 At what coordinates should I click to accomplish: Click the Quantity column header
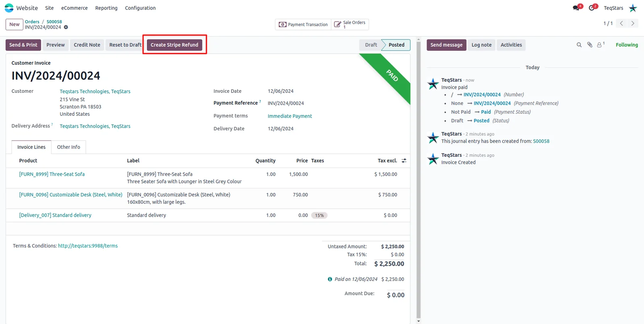pyautogui.click(x=265, y=161)
